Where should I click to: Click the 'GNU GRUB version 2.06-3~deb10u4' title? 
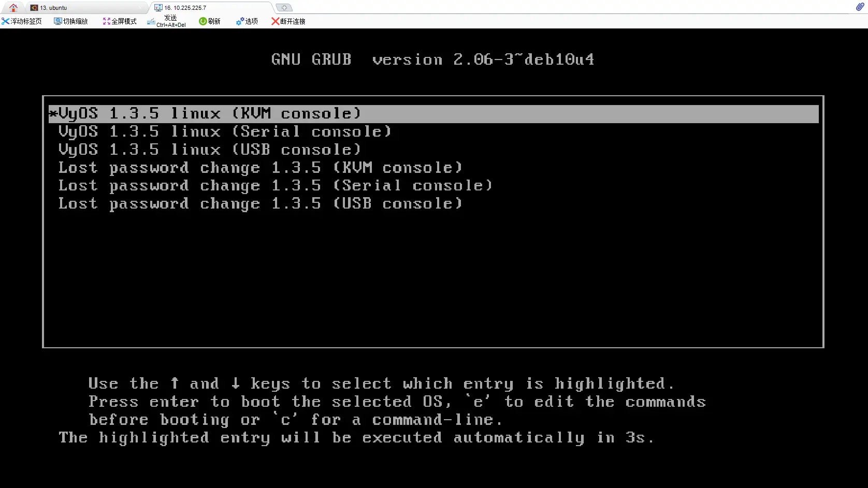tap(432, 60)
